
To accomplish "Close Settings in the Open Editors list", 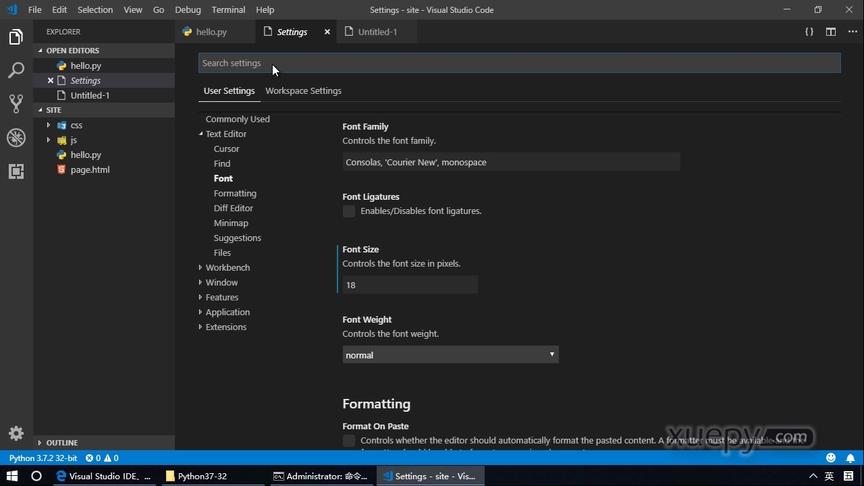I will coord(50,80).
